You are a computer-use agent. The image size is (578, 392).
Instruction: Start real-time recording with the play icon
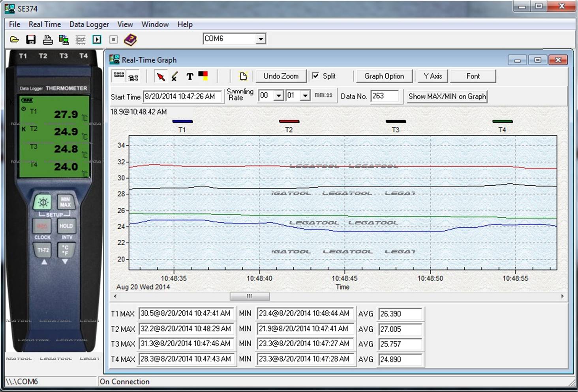pyautogui.click(x=97, y=39)
